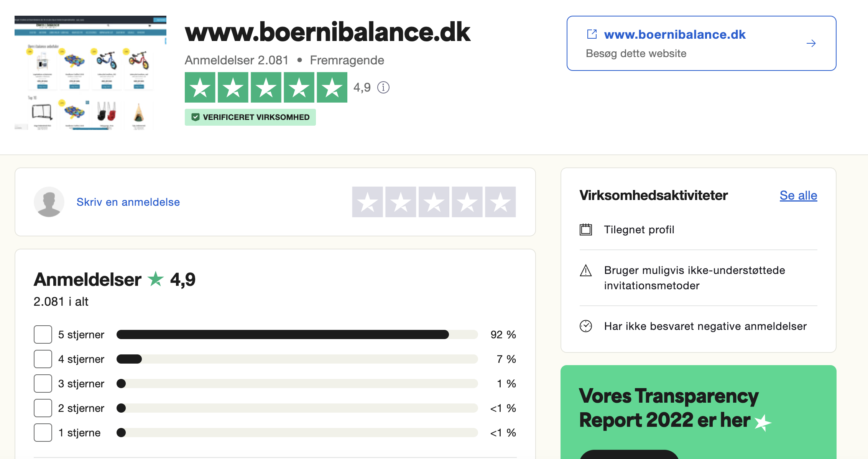Image resolution: width=868 pixels, height=459 pixels.
Task: Click the calendar icon beside Tilegnet profil
Action: 586,229
